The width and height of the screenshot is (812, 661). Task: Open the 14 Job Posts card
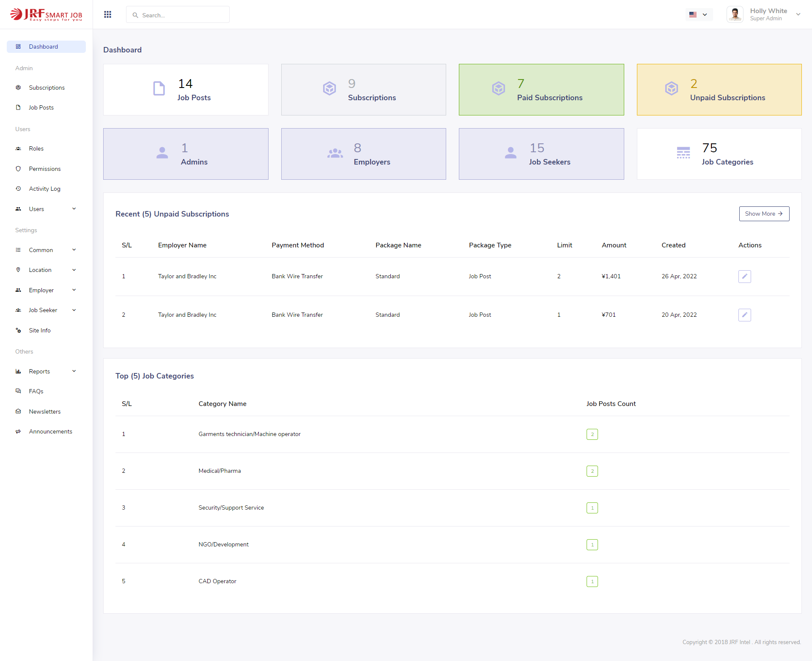point(186,90)
